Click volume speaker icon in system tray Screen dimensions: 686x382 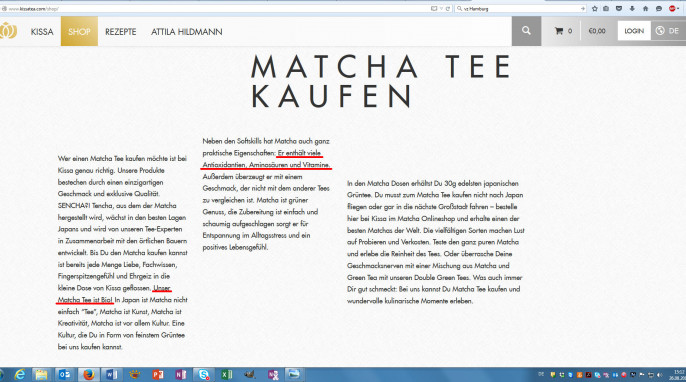[x=659, y=375]
